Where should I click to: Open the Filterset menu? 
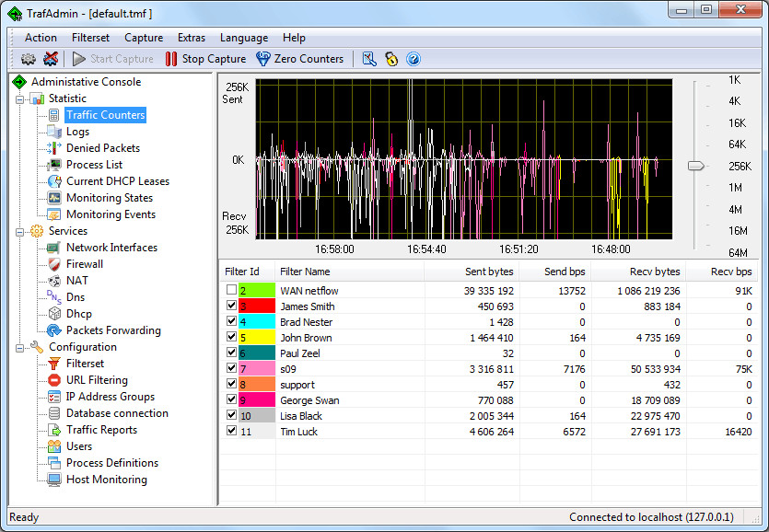click(x=90, y=38)
